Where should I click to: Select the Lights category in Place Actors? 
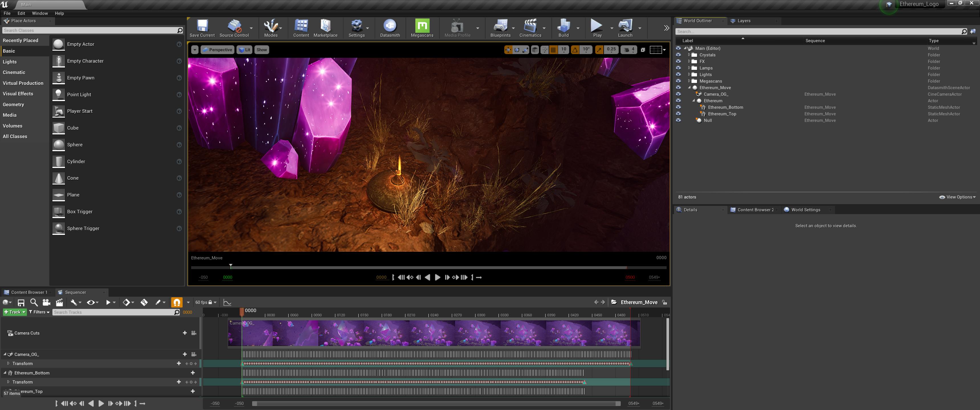tap(10, 61)
